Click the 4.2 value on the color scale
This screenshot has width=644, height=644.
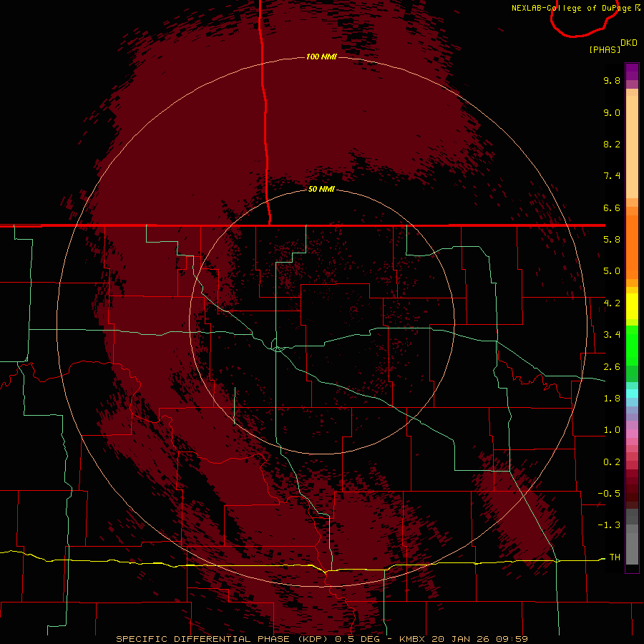click(x=612, y=303)
